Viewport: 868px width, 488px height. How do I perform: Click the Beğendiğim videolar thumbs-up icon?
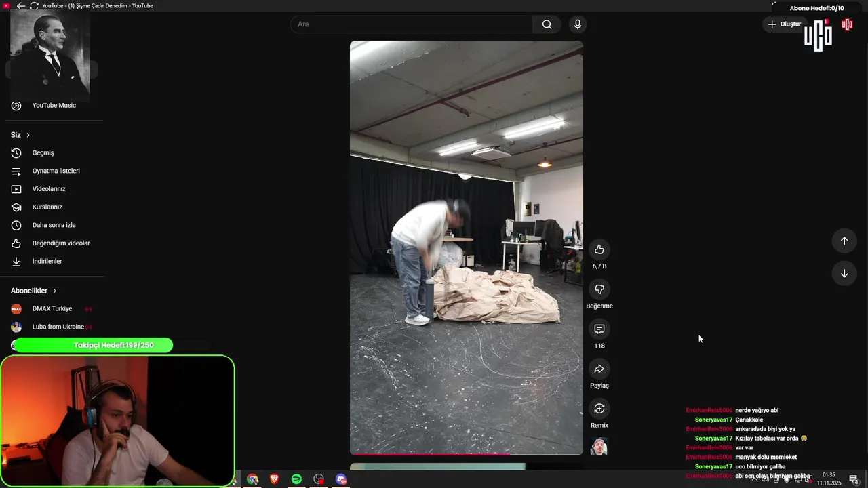tap(16, 243)
